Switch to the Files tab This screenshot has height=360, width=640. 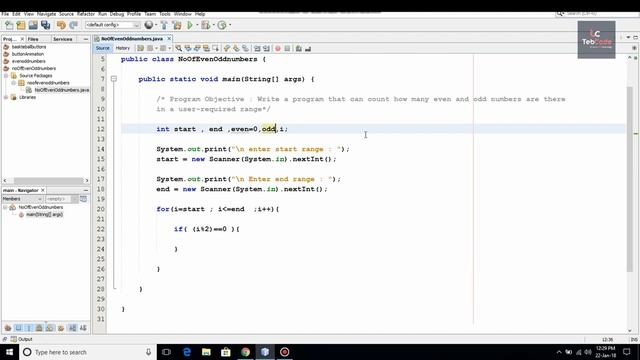pyautogui.click(x=33, y=39)
